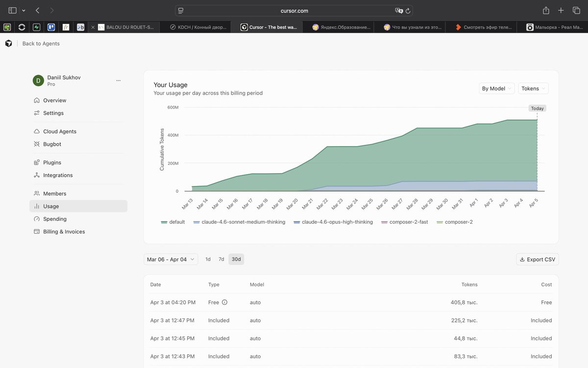Image resolution: width=588 pixels, height=368 pixels.
Task: Open the pinned '>b' tab
Action: point(80,27)
